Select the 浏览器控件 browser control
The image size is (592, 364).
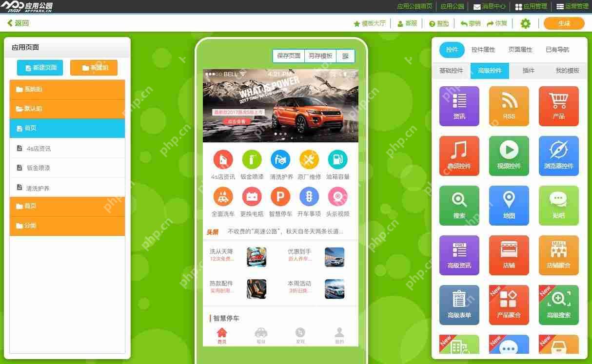[558, 155]
